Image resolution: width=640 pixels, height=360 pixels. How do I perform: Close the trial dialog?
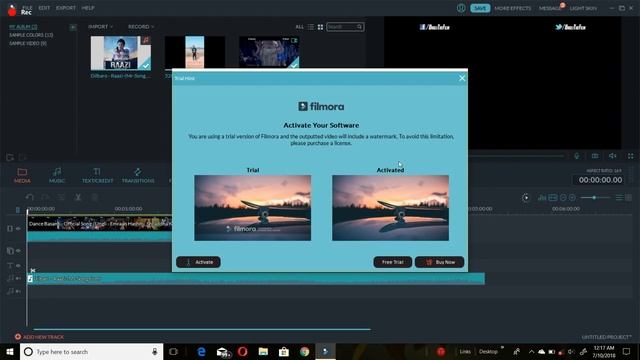point(462,78)
